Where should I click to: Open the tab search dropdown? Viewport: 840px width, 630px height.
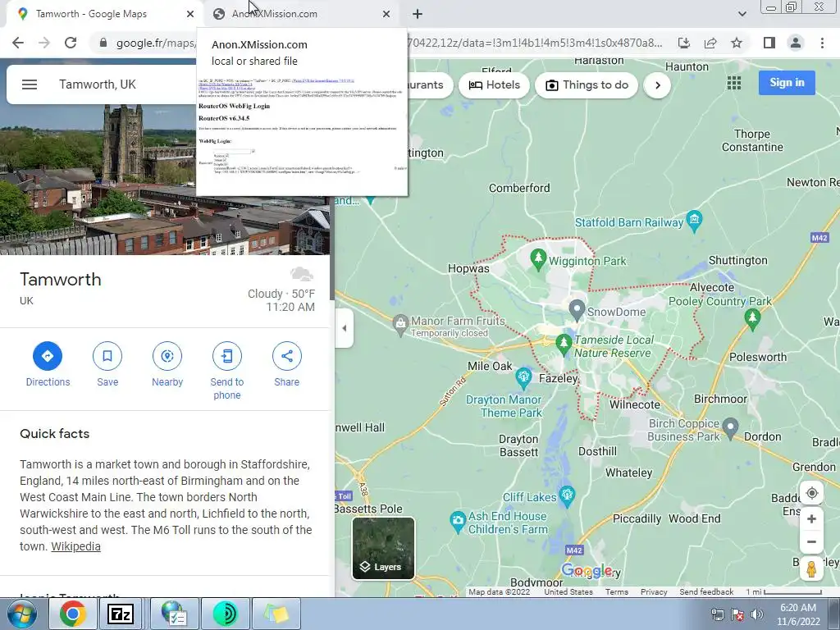click(x=742, y=14)
